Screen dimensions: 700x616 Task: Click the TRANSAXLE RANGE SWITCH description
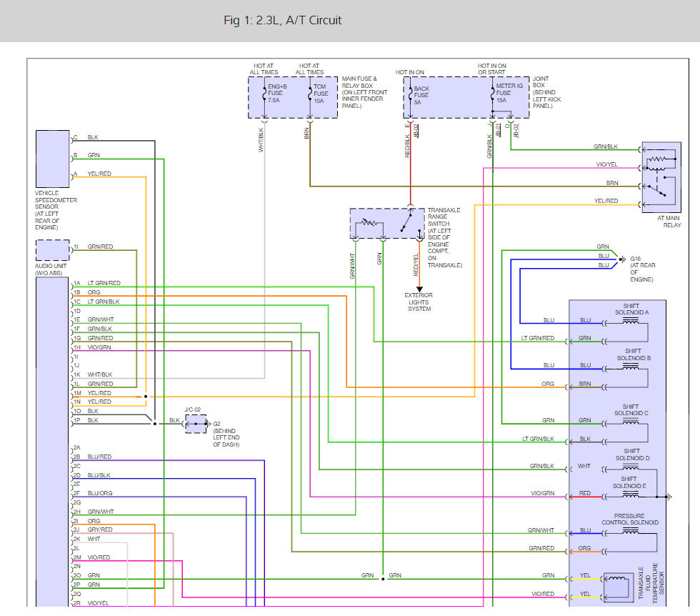[444, 238]
